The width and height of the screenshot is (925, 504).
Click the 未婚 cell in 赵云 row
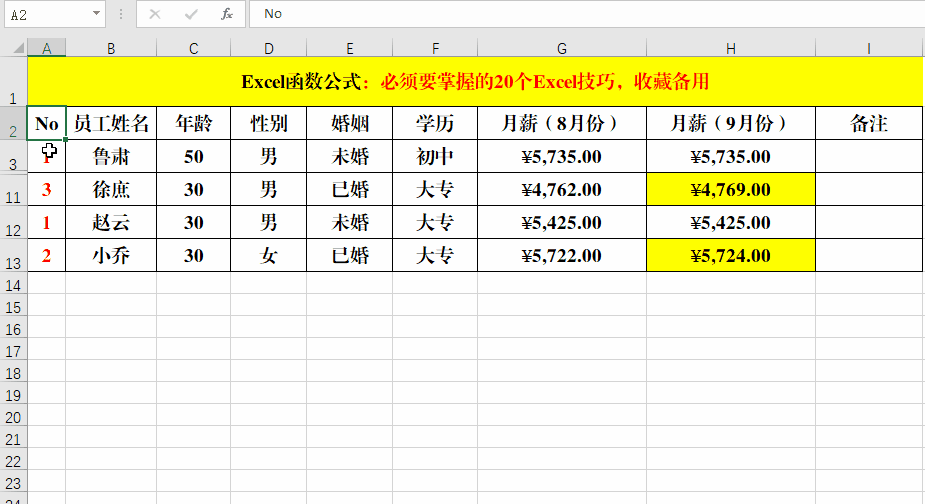(x=350, y=222)
